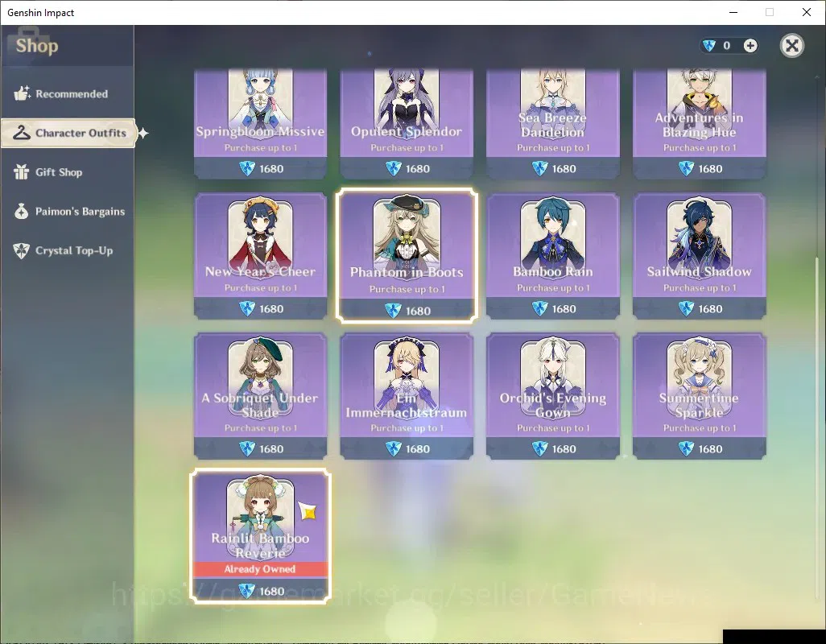Click the thumbs-up Recommended icon

click(x=22, y=93)
